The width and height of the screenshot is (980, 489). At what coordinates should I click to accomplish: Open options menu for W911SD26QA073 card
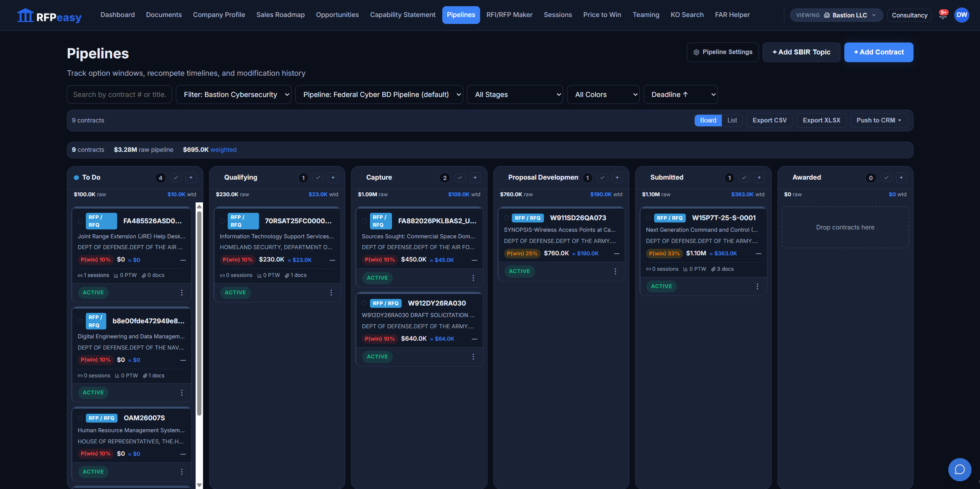tap(615, 271)
